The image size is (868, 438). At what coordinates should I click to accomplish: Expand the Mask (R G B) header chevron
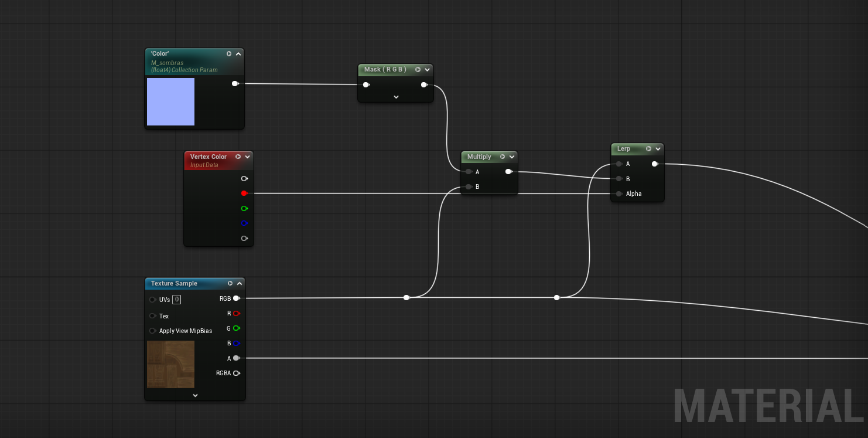427,70
